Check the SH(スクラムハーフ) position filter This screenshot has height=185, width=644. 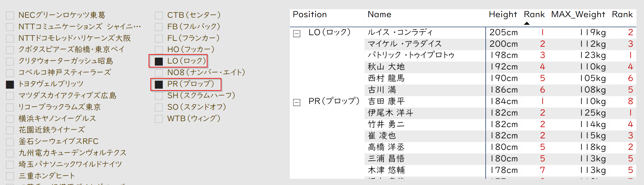click(159, 96)
